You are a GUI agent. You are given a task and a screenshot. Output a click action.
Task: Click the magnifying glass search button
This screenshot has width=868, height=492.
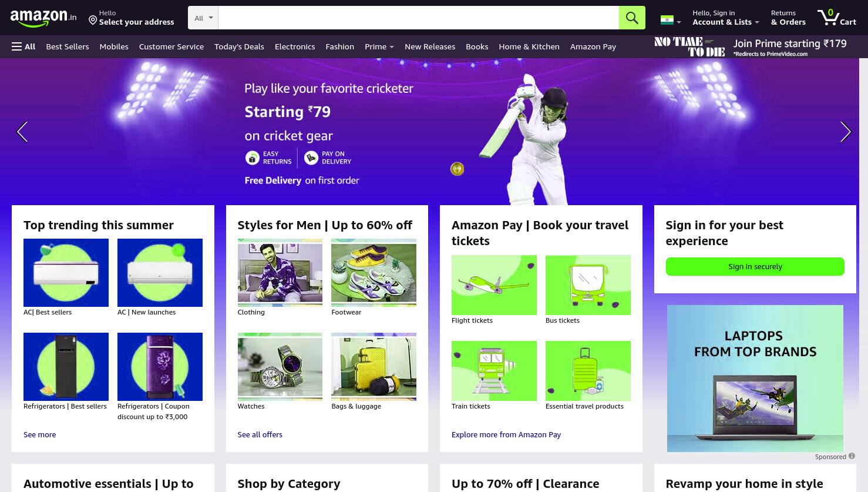click(x=632, y=18)
